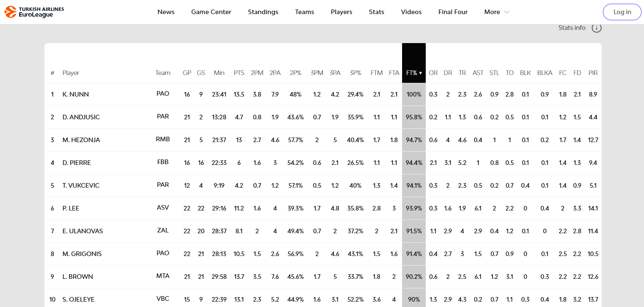Sort table by AST column
644x307 pixels.
click(x=478, y=73)
